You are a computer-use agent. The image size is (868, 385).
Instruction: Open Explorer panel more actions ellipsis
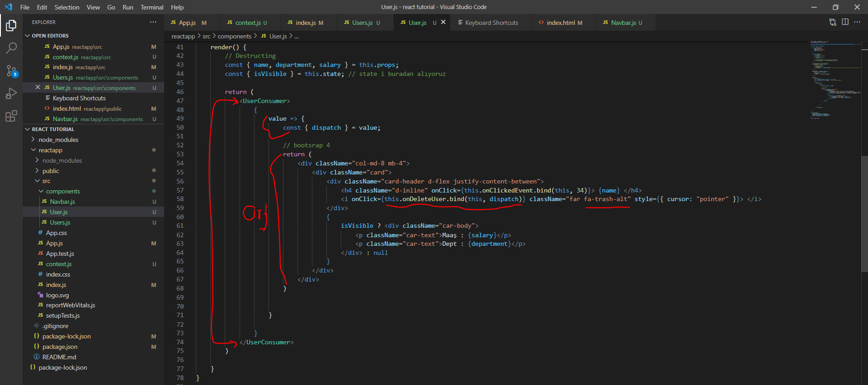pyautogui.click(x=153, y=22)
